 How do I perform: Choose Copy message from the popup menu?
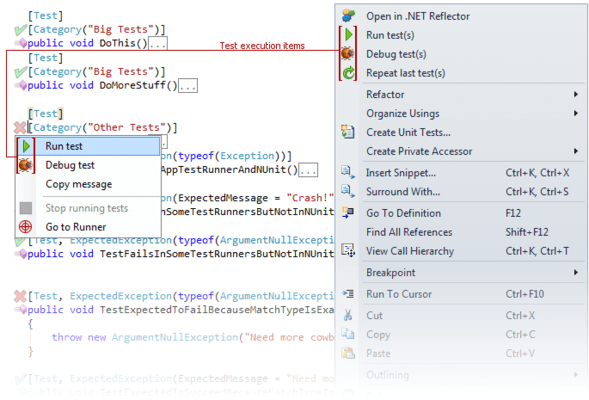coord(79,184)
